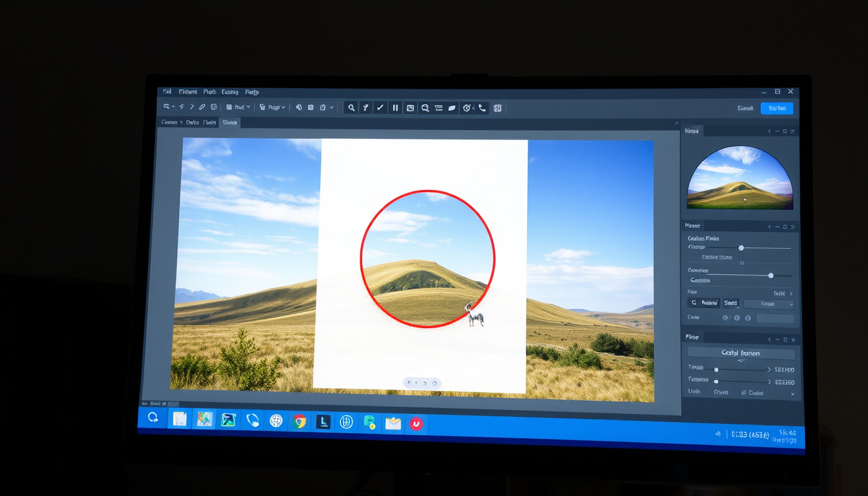The image size is (868, 496).
Task: Toggle the checkbox in bottom panel last row
Action: (744, 393)
